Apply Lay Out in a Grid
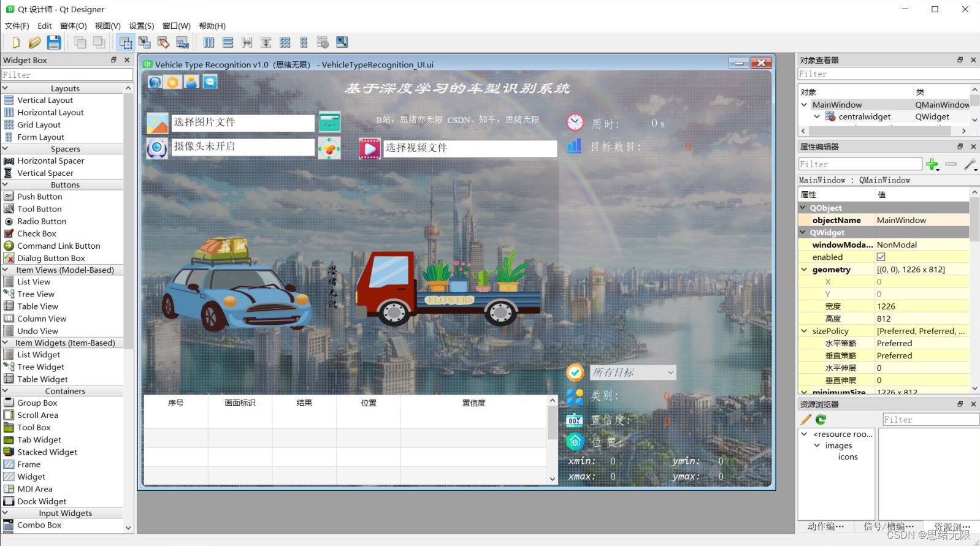 tap(285, 42)
